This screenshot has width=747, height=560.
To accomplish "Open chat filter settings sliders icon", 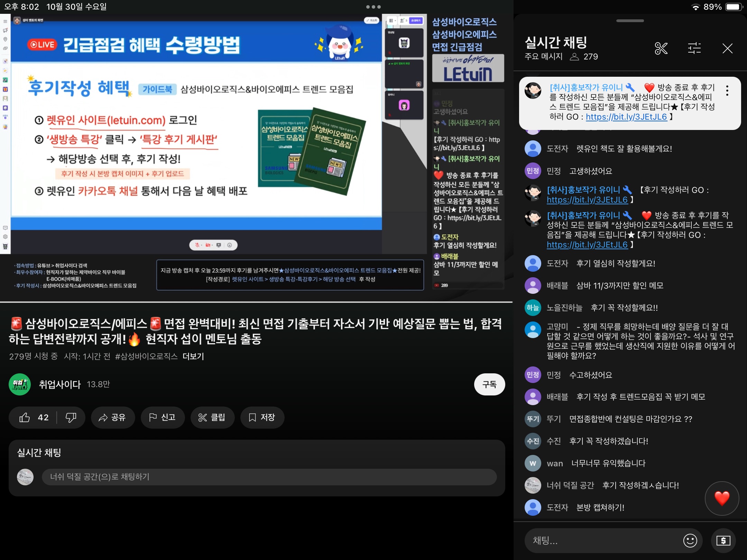I will pyautogui.click(x=694, y=48).
